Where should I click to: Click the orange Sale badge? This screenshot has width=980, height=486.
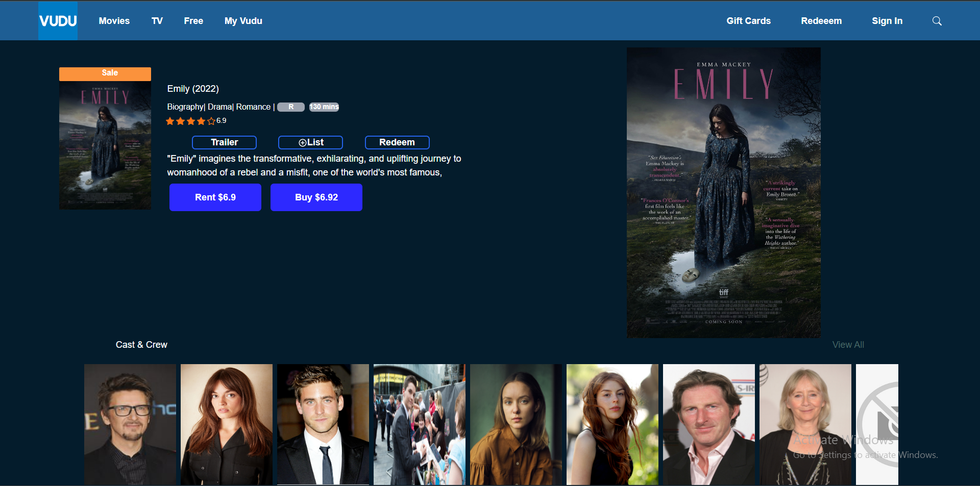point(105,74)
